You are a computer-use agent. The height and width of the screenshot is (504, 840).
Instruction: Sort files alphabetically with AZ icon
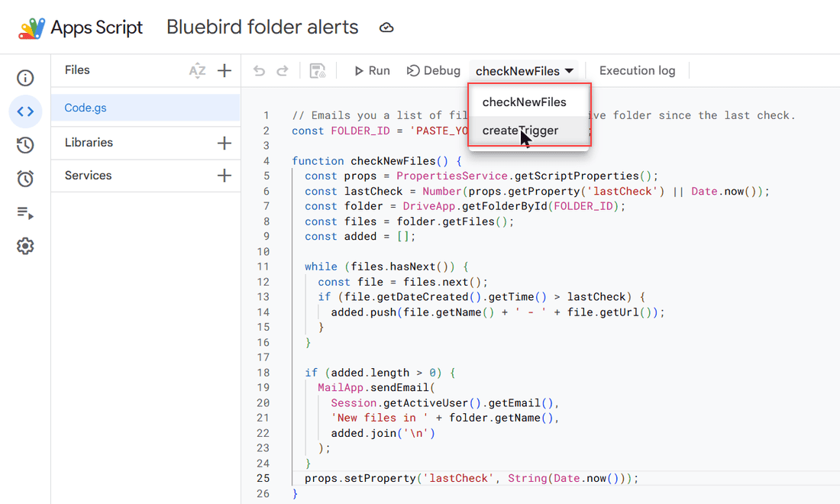[x=197, y=71]
